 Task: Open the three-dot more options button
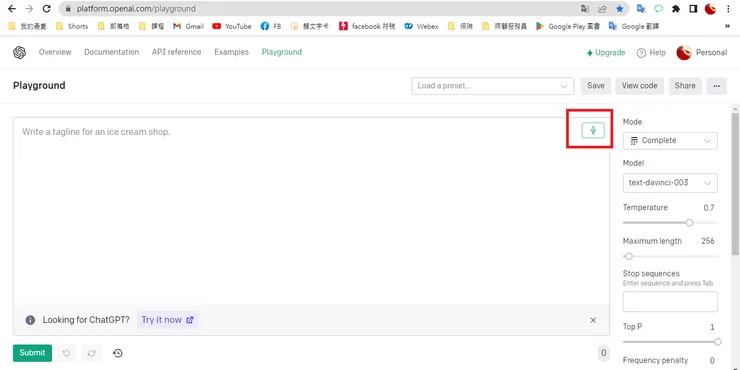click(x=716, y=86)
